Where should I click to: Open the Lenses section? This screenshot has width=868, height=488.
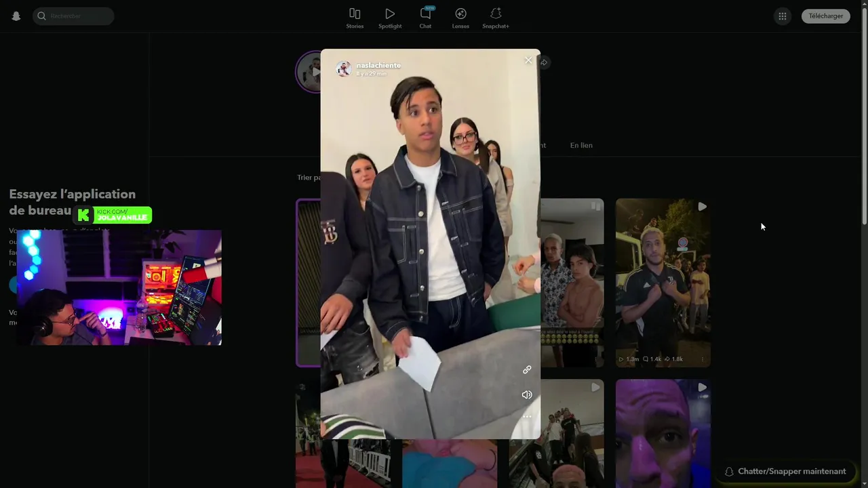460,18
